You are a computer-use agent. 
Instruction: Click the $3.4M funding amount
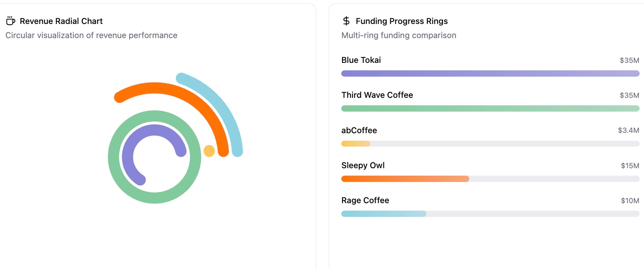coord(628,130)
